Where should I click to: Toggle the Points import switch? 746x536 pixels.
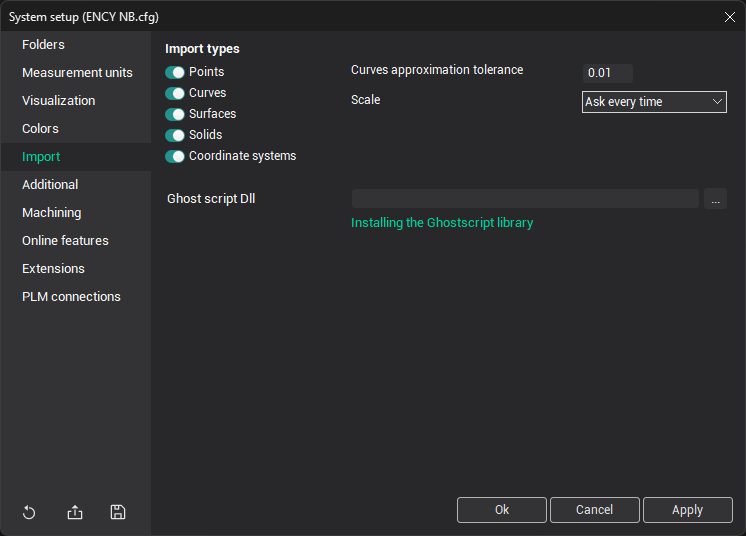(175, 72)
